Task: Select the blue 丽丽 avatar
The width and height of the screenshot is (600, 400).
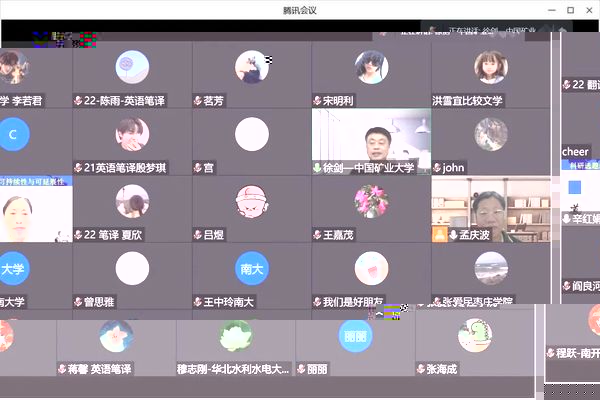Action: (x=355, y=336)
